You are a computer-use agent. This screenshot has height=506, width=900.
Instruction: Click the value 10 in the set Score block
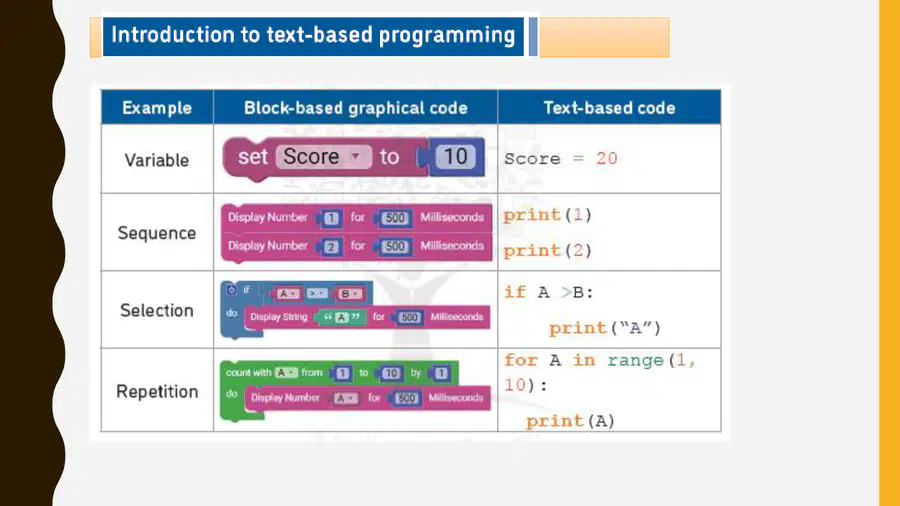[x=455, y=157]
